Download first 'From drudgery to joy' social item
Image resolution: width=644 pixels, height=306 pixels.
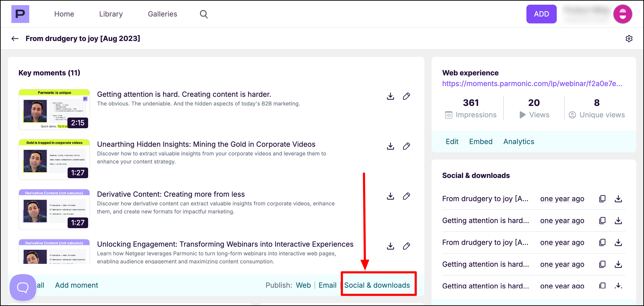pyautogui.click(x=618, y=199)
